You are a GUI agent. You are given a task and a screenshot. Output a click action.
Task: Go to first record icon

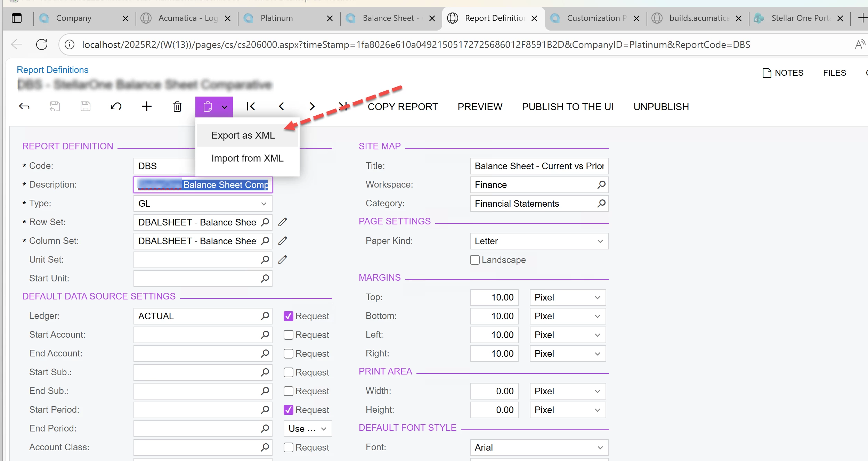click(251, 107)
